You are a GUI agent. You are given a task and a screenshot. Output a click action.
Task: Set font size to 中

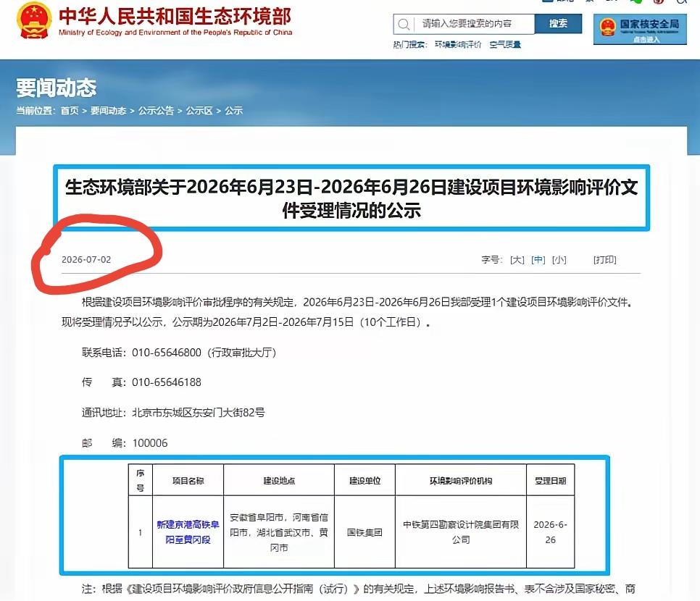point(538,260)
